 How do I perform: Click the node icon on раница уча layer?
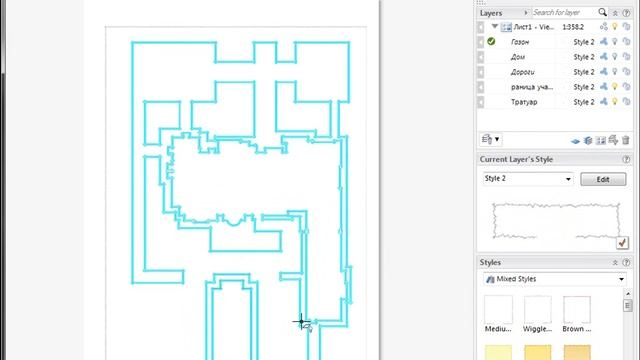pos(604,87)
